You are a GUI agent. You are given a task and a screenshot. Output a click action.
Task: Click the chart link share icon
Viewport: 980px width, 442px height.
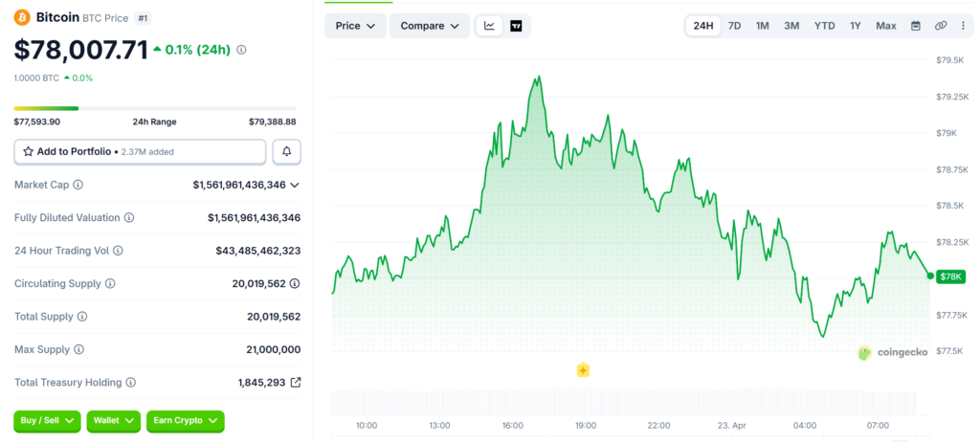coord(941,26)
